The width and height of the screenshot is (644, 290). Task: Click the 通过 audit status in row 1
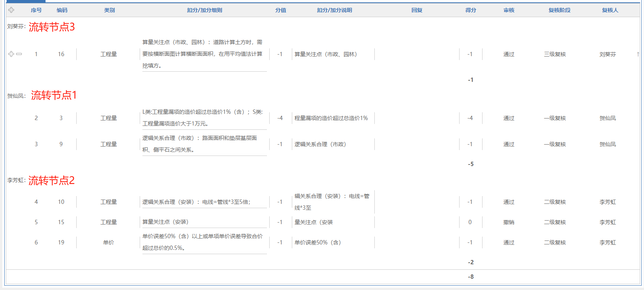pyautogui.click(x=509, y=54)
